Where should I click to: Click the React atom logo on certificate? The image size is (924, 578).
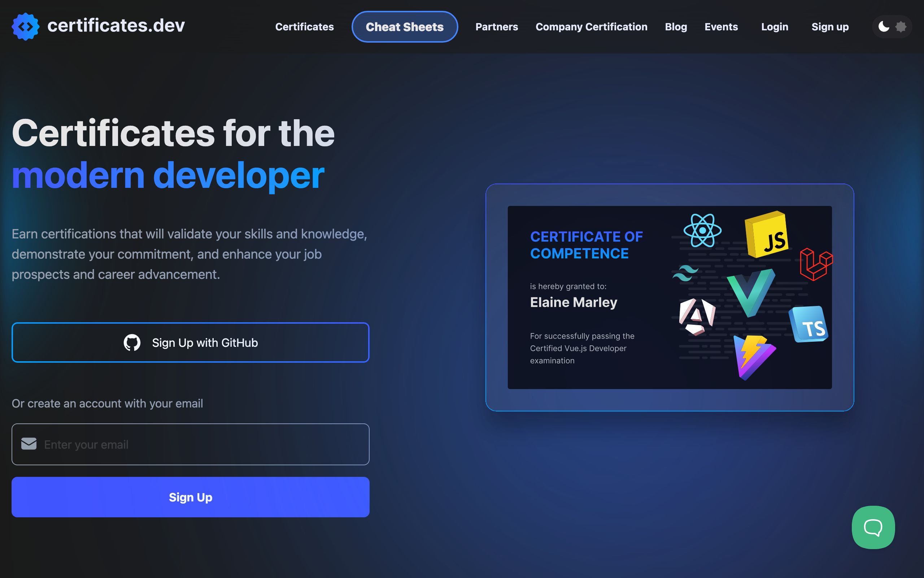(x=702, y=230)
